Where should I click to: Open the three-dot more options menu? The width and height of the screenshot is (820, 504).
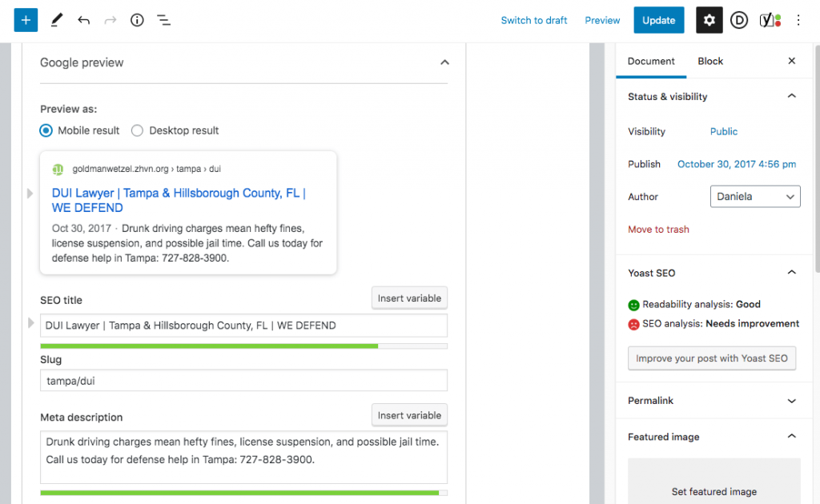click(798, 20)
